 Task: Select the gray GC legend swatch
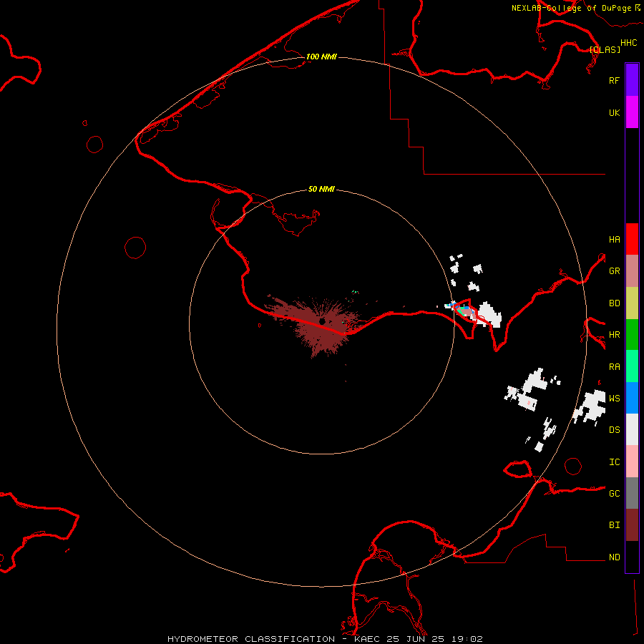click(632, 493)
